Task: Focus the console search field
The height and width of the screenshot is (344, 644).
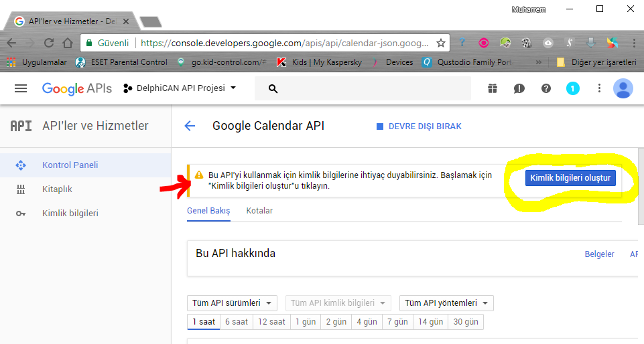Action: 363,88
